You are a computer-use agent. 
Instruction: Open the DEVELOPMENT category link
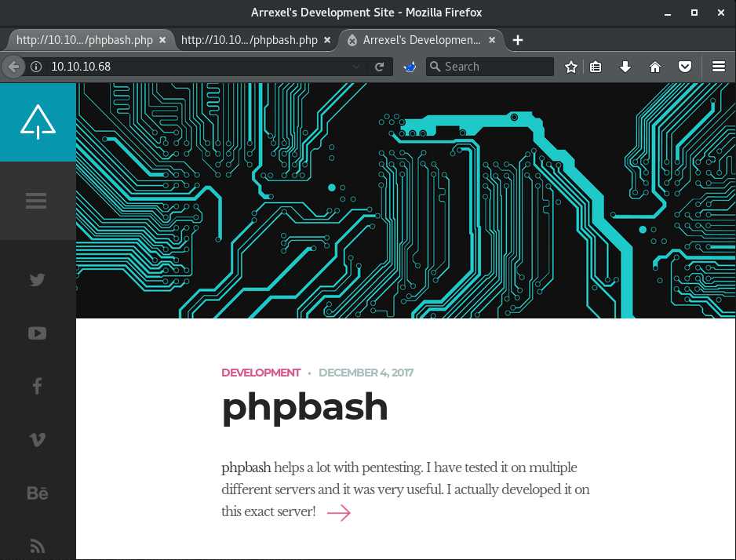click(261, 373)
